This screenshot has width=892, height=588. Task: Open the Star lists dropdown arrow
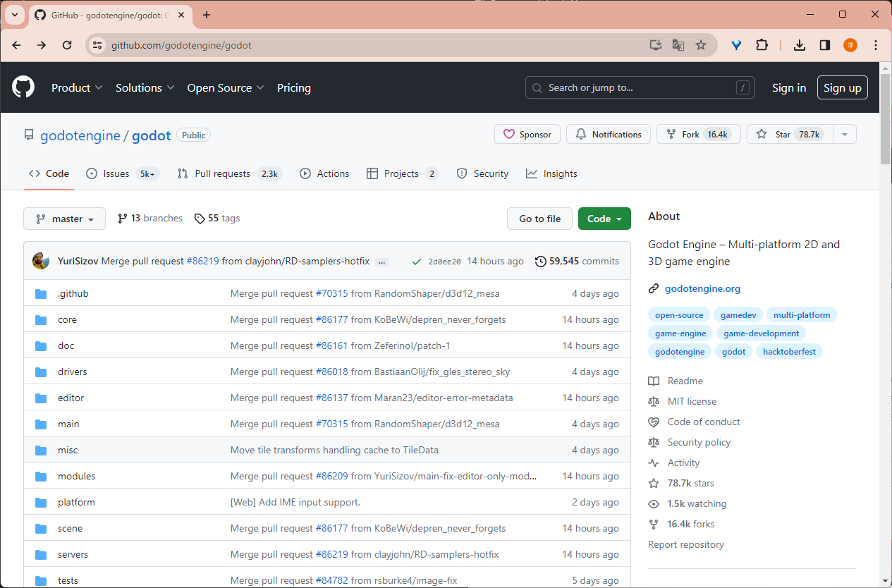coord(845,134)
